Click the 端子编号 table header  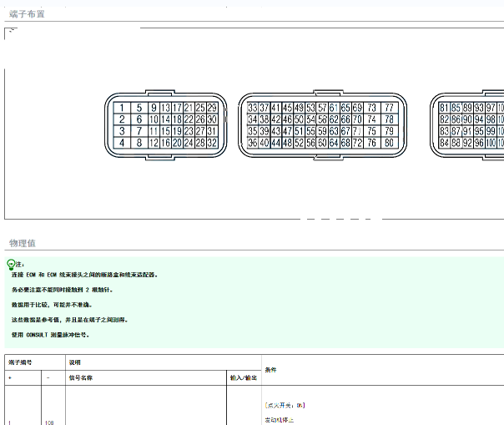(20, 362)
